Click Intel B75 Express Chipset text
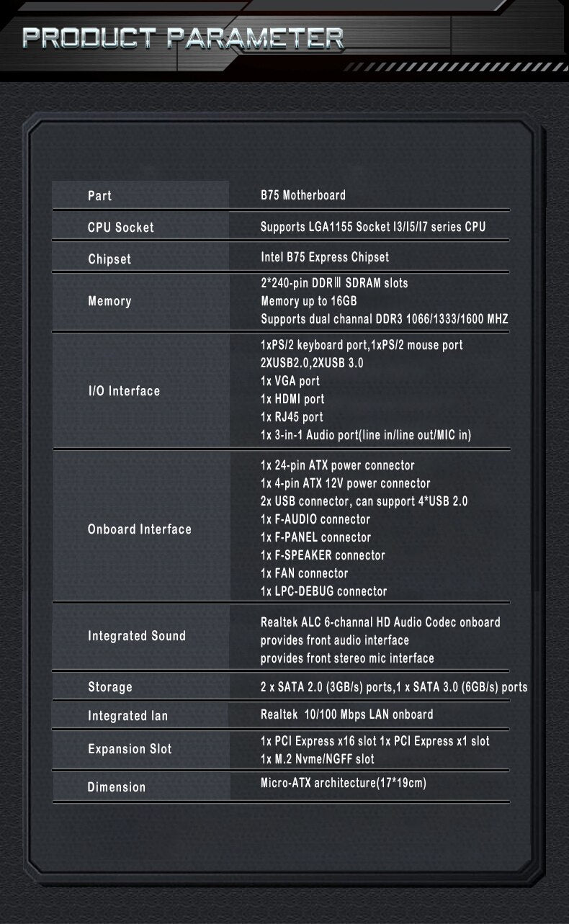 [x=324, y=257]
